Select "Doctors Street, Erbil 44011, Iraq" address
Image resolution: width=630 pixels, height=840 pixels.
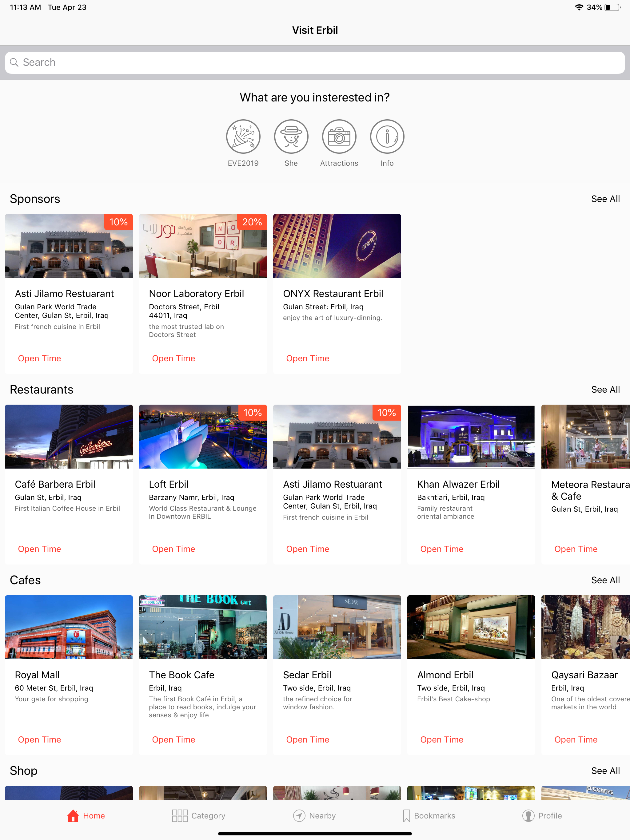(184, 311)
